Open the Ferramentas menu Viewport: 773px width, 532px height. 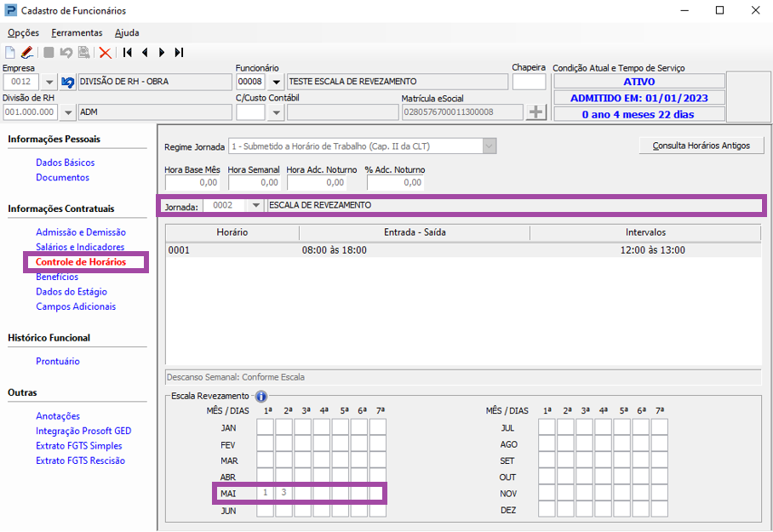click(77, 32)
